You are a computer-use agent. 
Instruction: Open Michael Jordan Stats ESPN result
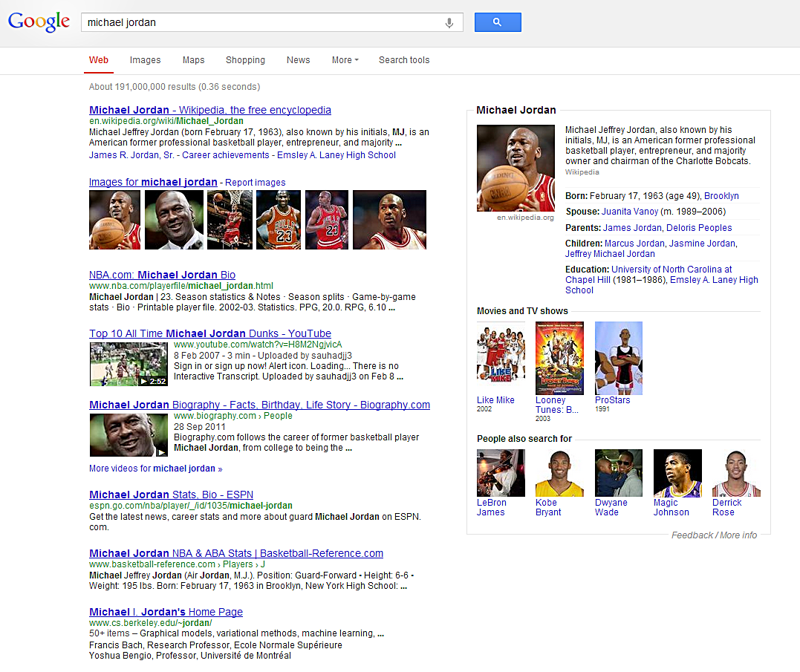pos(171,495)
